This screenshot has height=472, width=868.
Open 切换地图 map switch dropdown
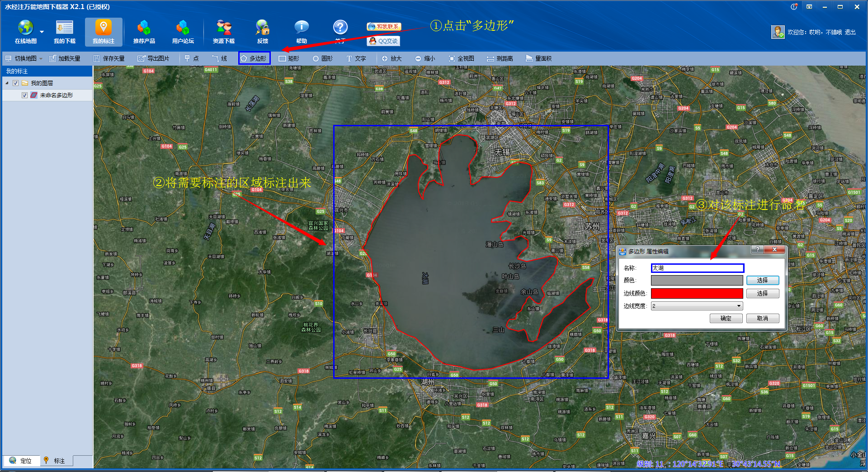[x=24, y=58]
